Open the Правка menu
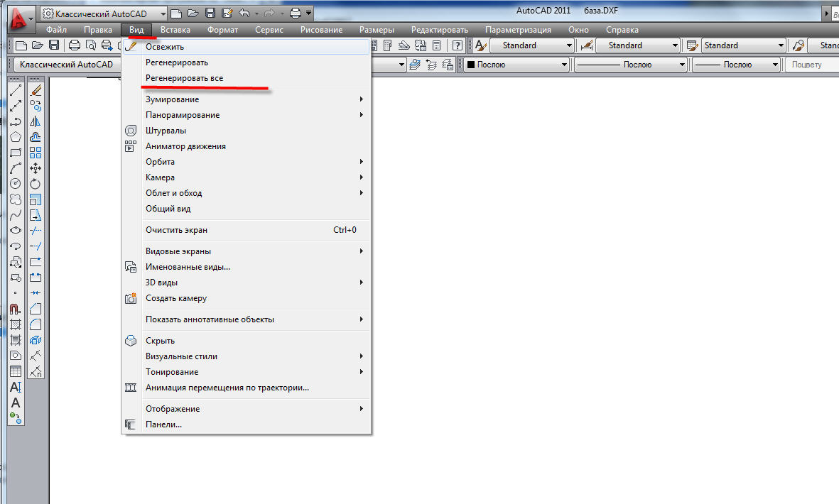The height and width of the screenshot is (504, 839). 98,30
